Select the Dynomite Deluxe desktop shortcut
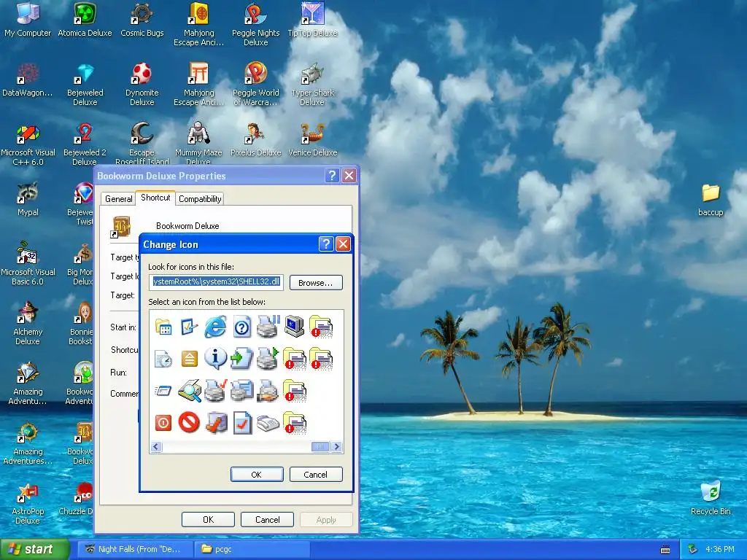747x560 pixels. pos(142,85)
